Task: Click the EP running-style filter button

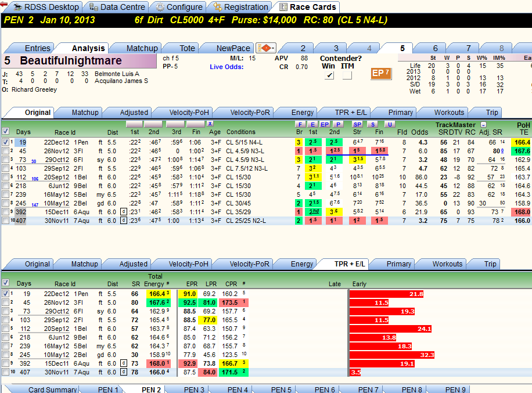Action: click(325, 124)
